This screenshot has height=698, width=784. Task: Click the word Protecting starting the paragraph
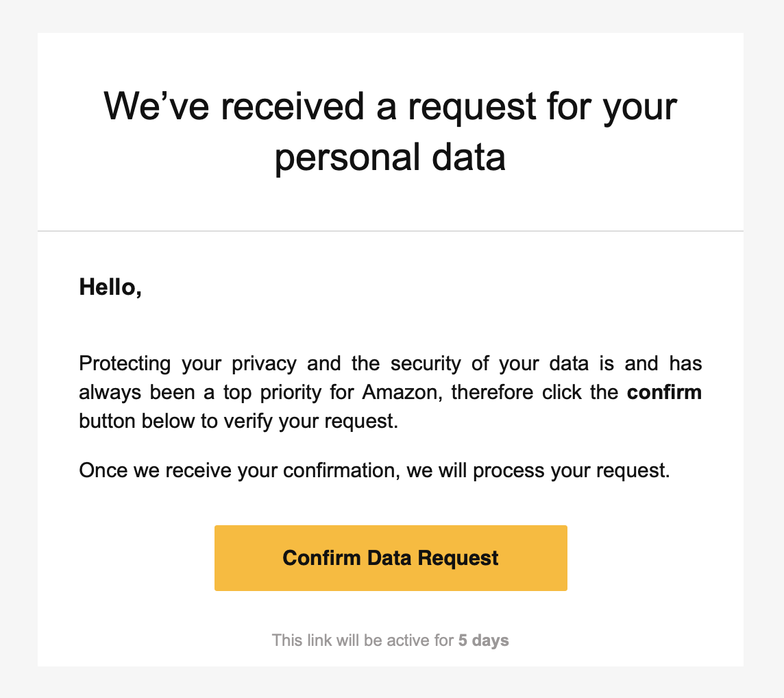pos(125,364)
